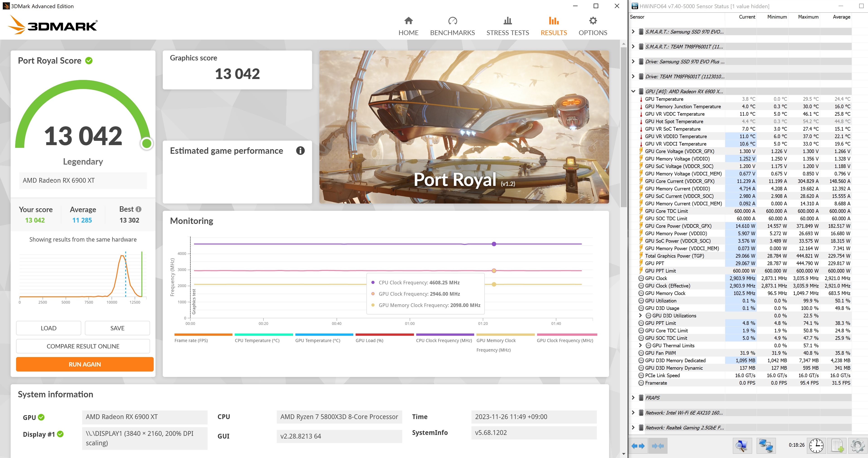
Task: Open the BENCHMARKS tab
Action: click(x=452, y=26)
